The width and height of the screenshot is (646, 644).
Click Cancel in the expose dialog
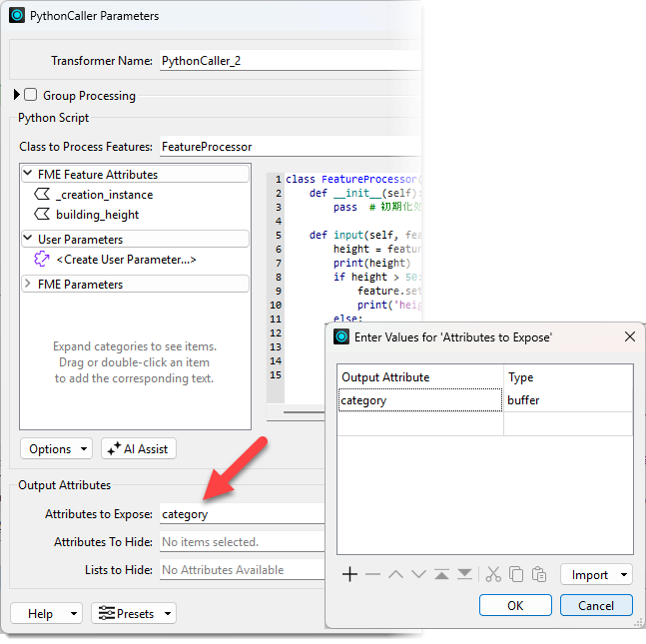[x=596, y=605]
